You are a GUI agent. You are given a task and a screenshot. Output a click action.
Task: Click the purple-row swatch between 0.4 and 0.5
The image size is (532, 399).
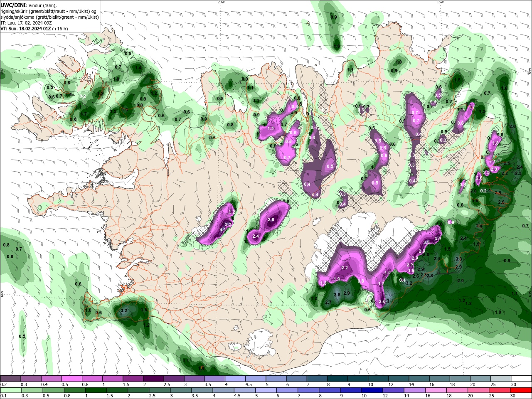pyautogui.click(x=51, y=379)
